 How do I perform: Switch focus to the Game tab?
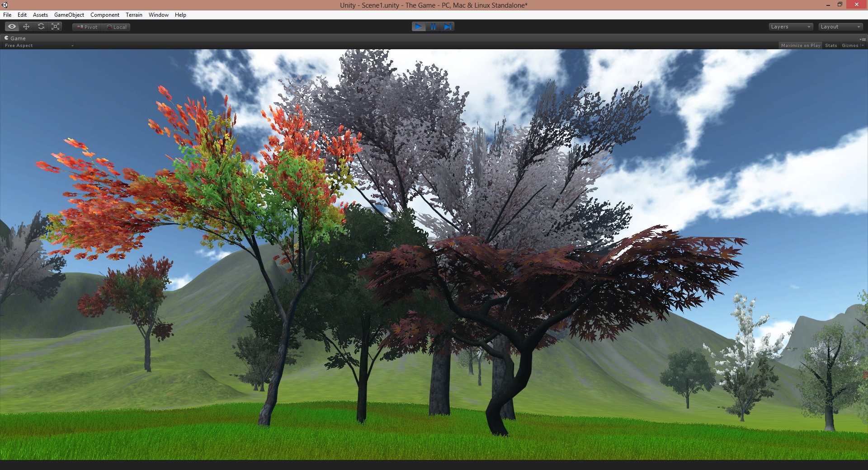(x=16, y=38)
